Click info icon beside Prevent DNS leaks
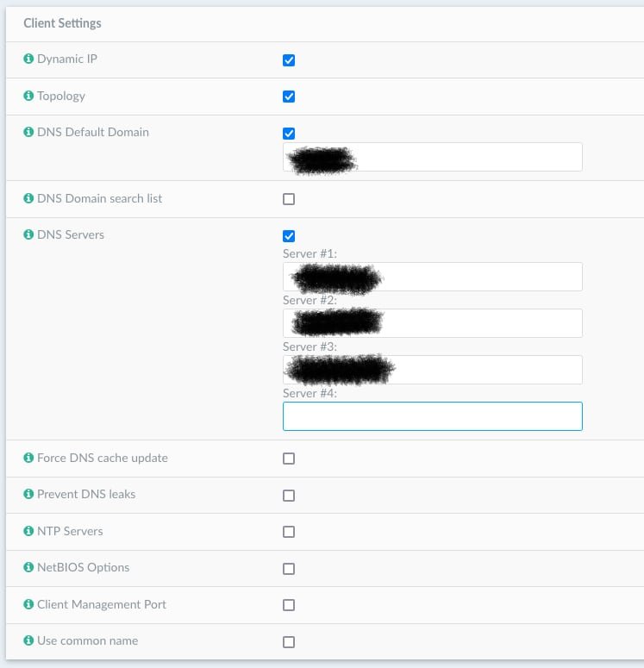644x668 pixels. click(29, 495)
